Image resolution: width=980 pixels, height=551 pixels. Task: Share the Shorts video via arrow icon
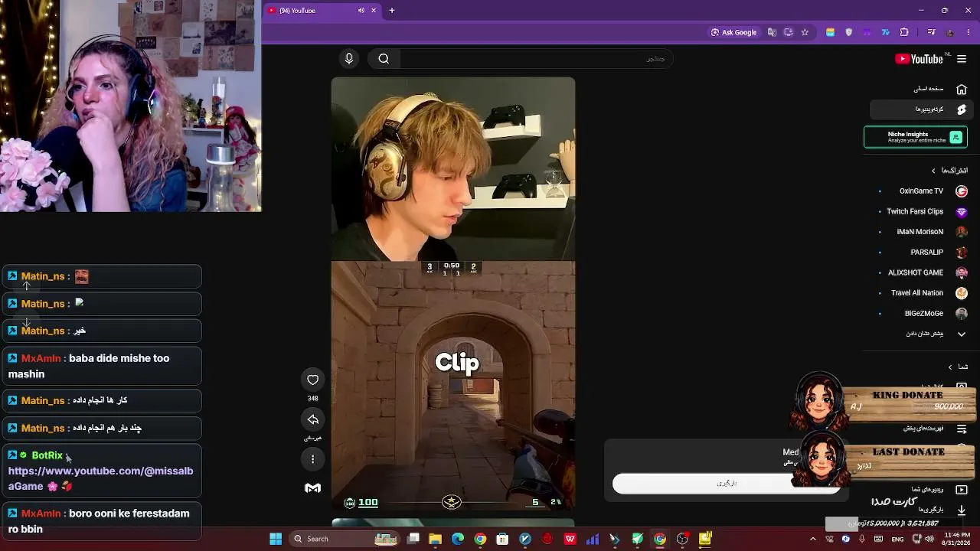coord(312,419)
